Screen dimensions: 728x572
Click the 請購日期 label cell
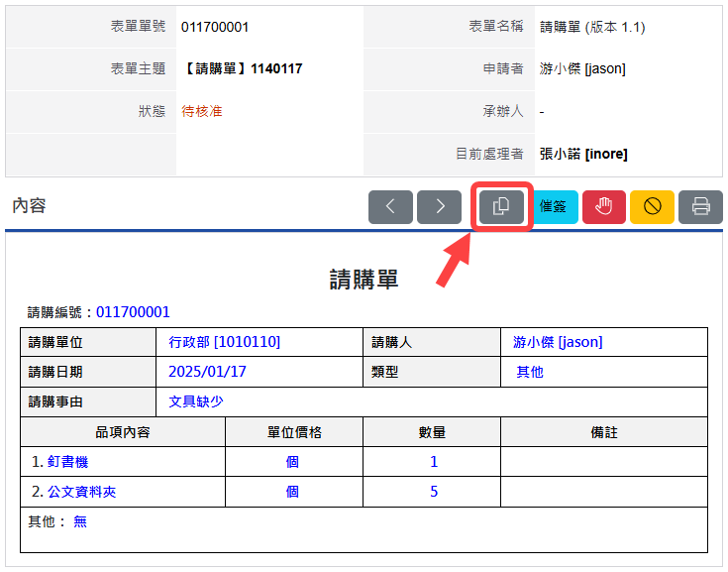point(88,372)
